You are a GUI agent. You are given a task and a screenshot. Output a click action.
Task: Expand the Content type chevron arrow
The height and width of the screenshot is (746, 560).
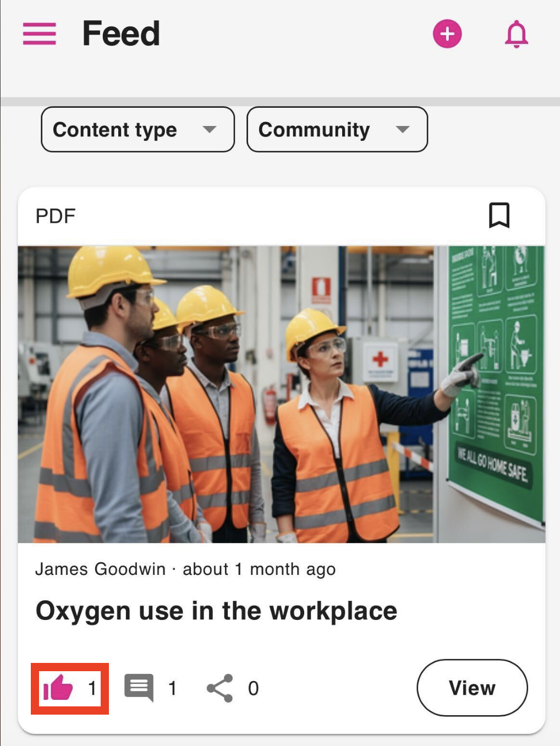[x=209, y=130]
